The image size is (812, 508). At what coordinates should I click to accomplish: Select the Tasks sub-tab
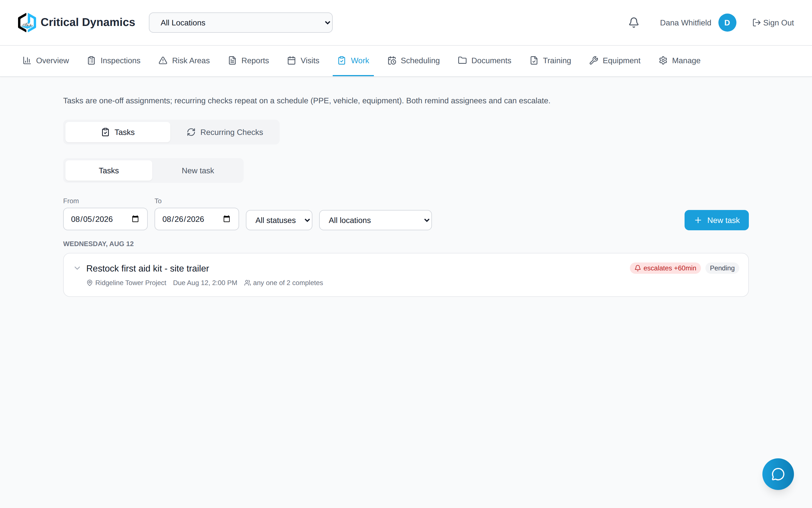[109, 170]
